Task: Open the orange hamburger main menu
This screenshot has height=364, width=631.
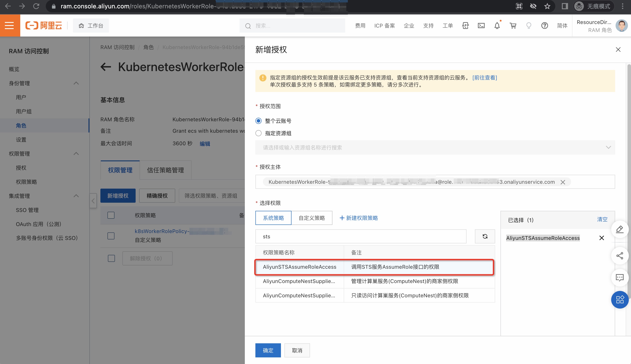Action: click(x=10, y=26)
